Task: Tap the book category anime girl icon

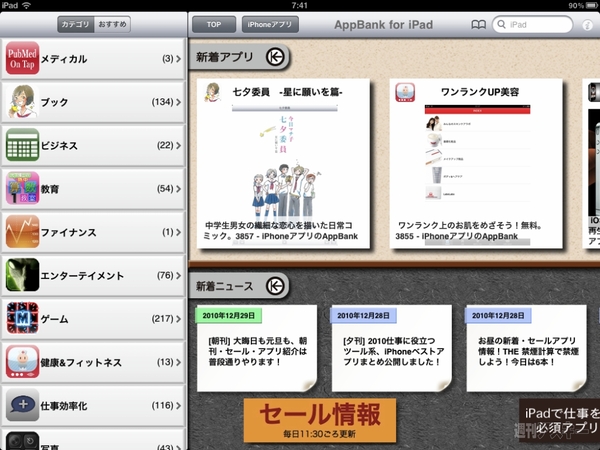Action: pos(22,101)
